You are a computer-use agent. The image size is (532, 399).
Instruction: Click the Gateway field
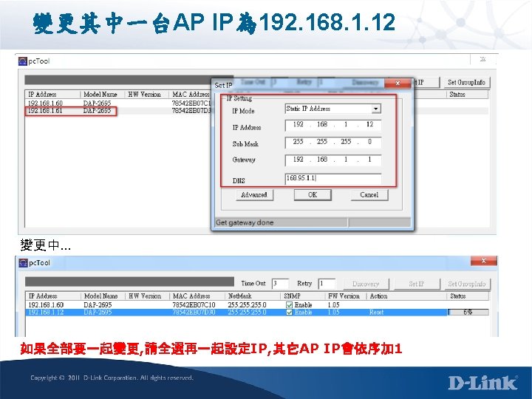(332, 160)
